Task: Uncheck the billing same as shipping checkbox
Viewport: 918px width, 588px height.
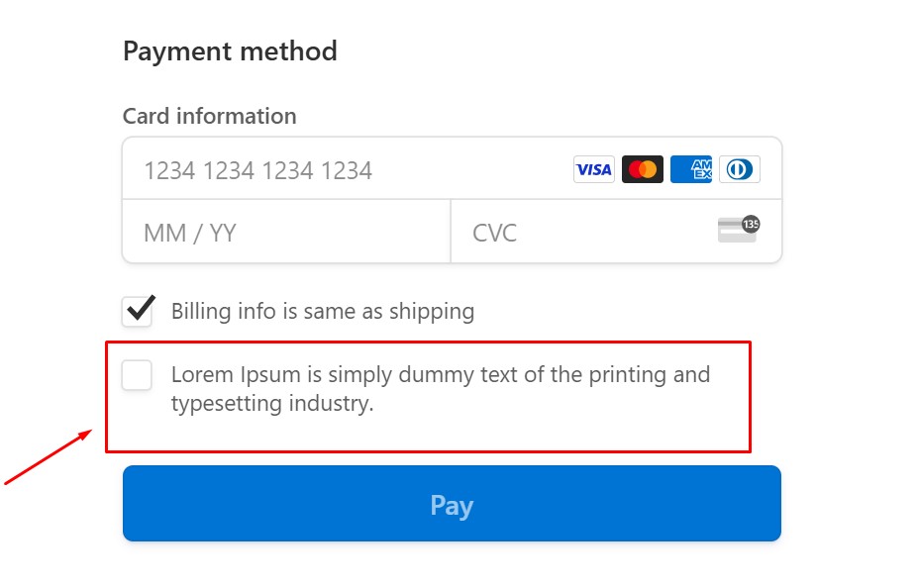Action: pos(137,312)
